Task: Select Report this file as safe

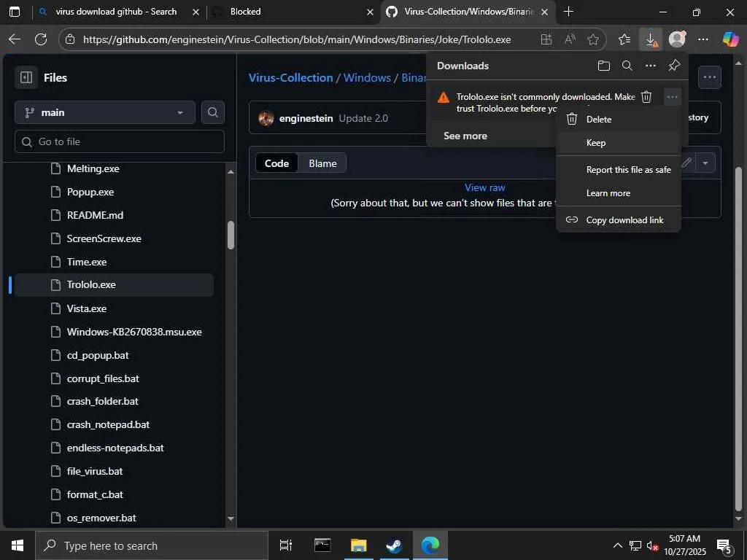Action: 619,170
